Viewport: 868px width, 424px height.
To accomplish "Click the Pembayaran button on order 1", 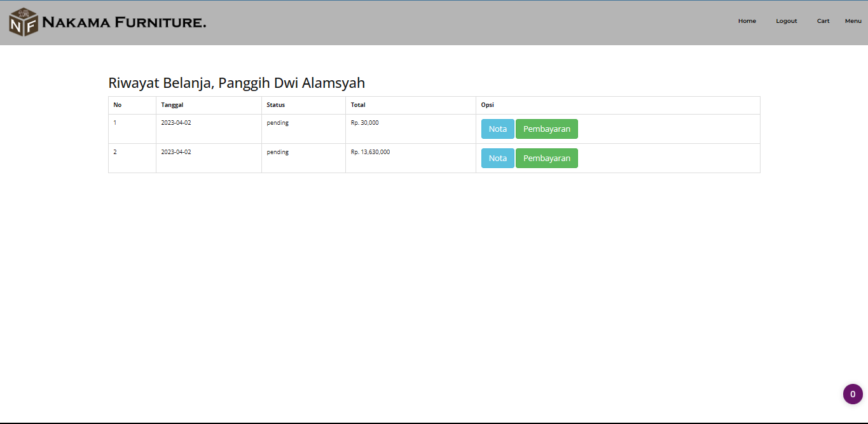I will 546,129.
